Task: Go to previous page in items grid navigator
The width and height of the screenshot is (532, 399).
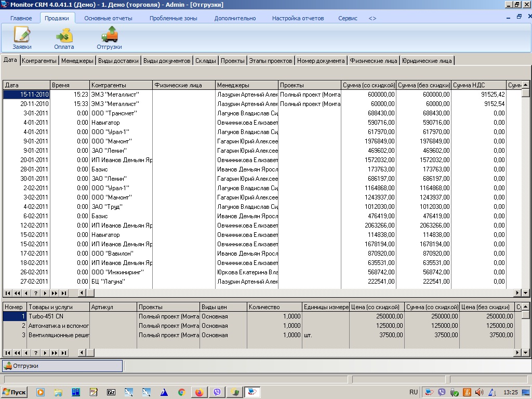Action: point(17,353)
